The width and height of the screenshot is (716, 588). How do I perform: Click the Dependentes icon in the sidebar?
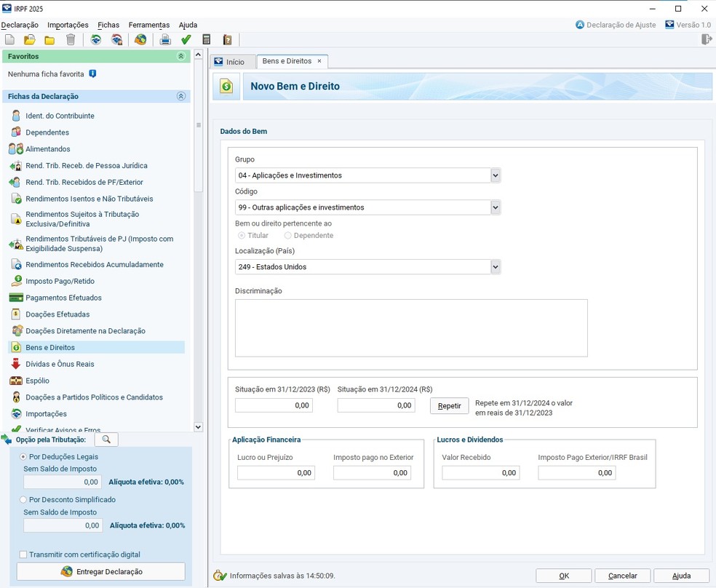pos(16,132)
